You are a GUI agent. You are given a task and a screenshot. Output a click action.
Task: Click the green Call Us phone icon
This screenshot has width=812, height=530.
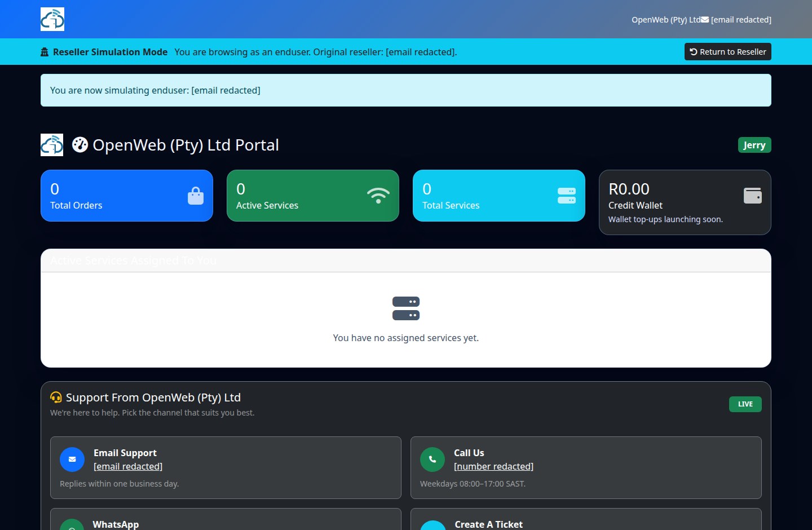tap(433, 460)
